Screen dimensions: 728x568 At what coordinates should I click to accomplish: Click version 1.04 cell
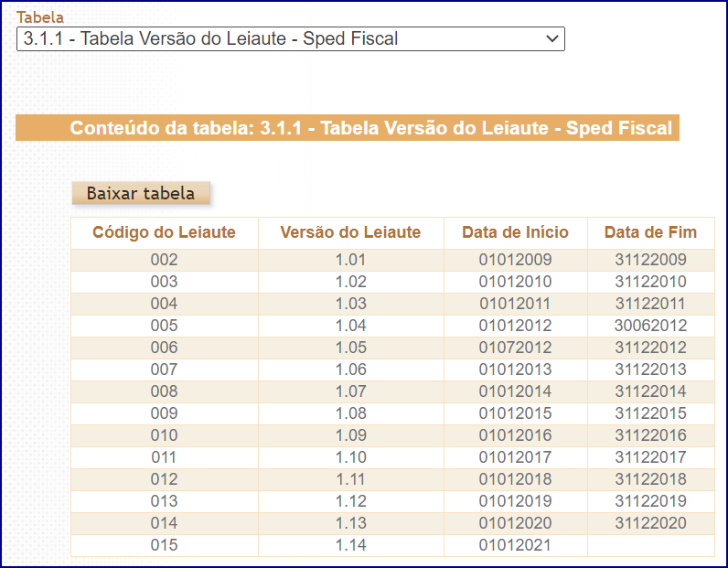coord(351,326)
